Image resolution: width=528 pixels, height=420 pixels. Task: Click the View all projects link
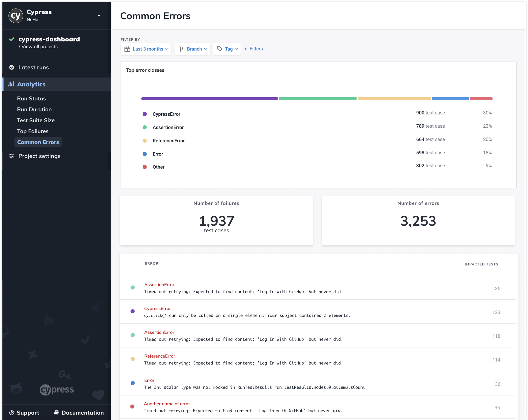tap(39, 46)
